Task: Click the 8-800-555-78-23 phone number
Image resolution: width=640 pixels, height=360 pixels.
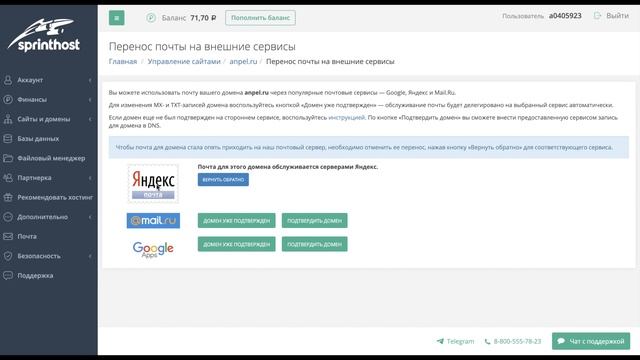Action: click(x=517, y=341)
